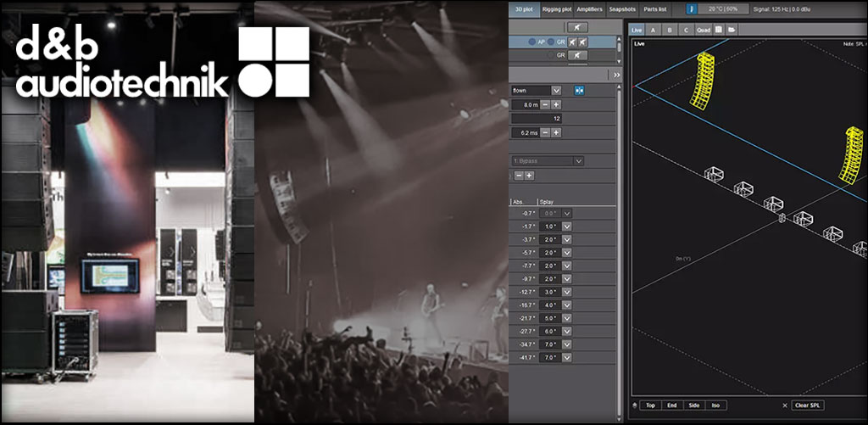This screenshot has height=425, width=868.
Task: Click the Splay column header
Action: point(546,202)
